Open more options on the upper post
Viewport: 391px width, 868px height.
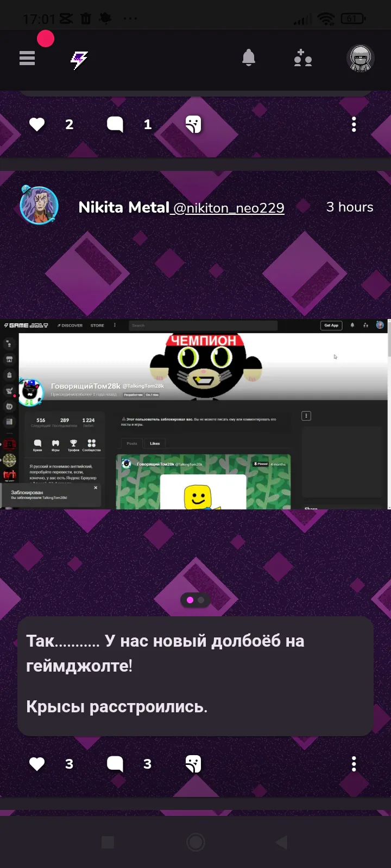point(354,125)
